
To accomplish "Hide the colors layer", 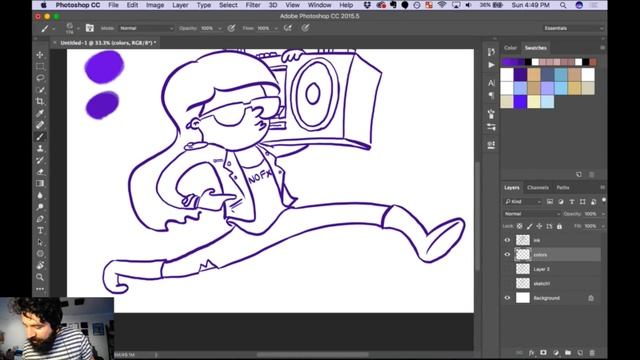I will (507, 255).
